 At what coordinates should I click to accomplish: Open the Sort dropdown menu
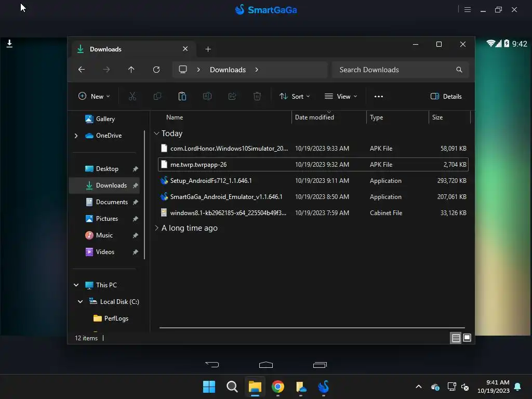point(294,96)
